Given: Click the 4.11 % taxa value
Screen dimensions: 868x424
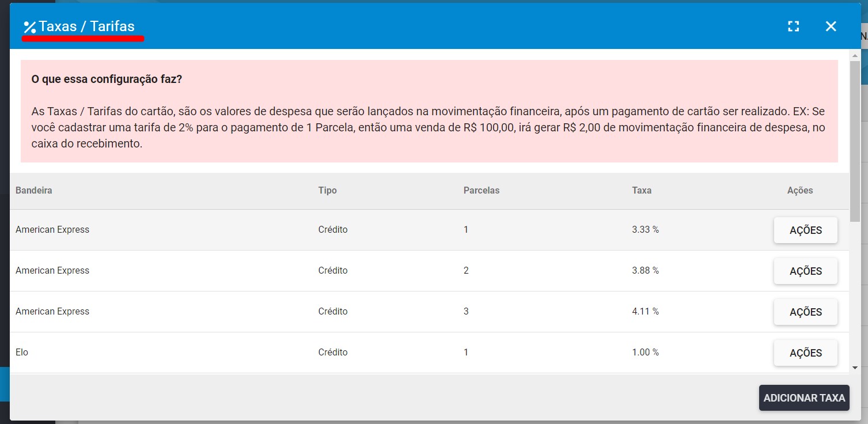Looking at the screenshot, I should [644, 311].
